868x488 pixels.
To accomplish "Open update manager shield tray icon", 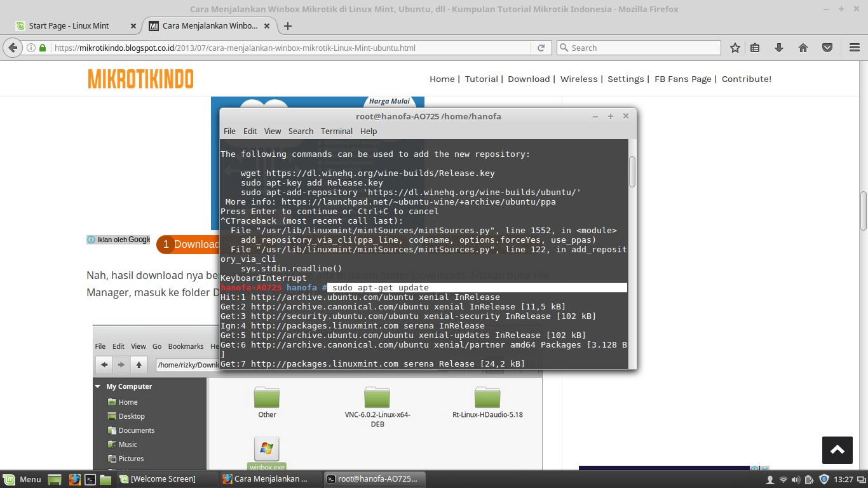I will tap(824, 479).
